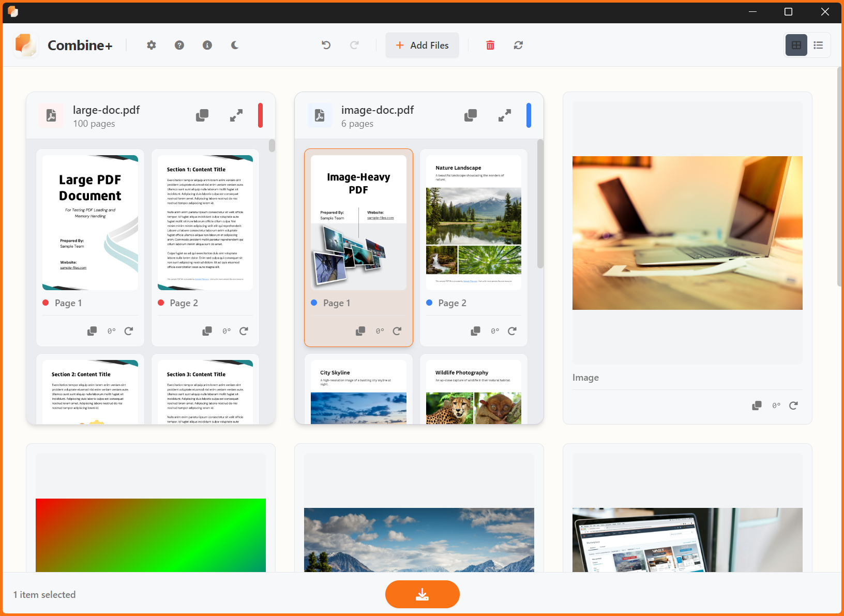The width and height of the screenshot is (844, 616).
Task: Activate dark mode with the moon icon
Action: (235, 45)
